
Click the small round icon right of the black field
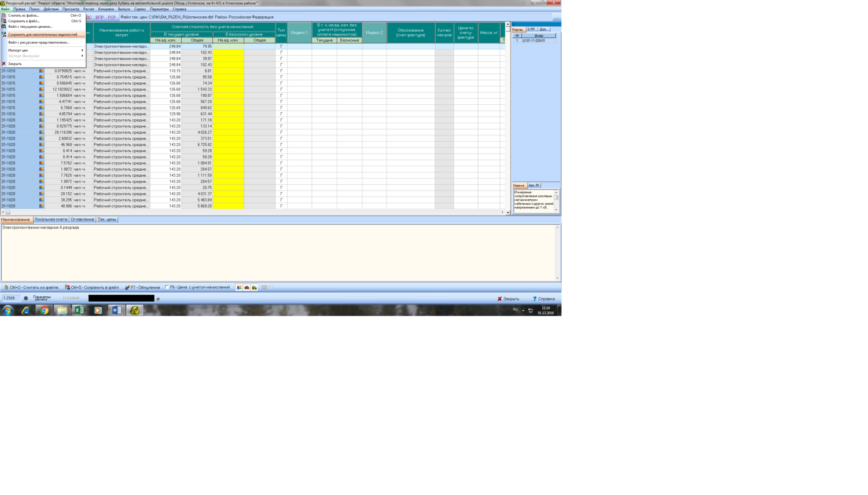click(158, 299)
